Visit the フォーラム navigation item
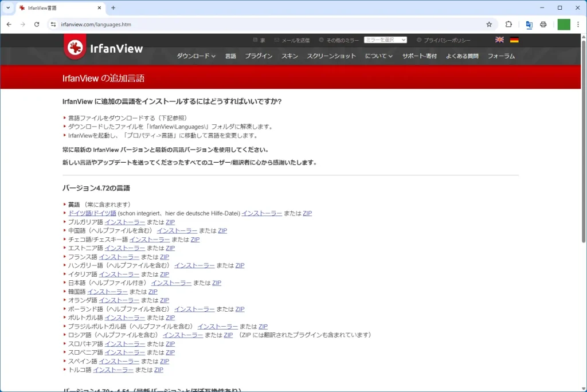 [501, 56]
